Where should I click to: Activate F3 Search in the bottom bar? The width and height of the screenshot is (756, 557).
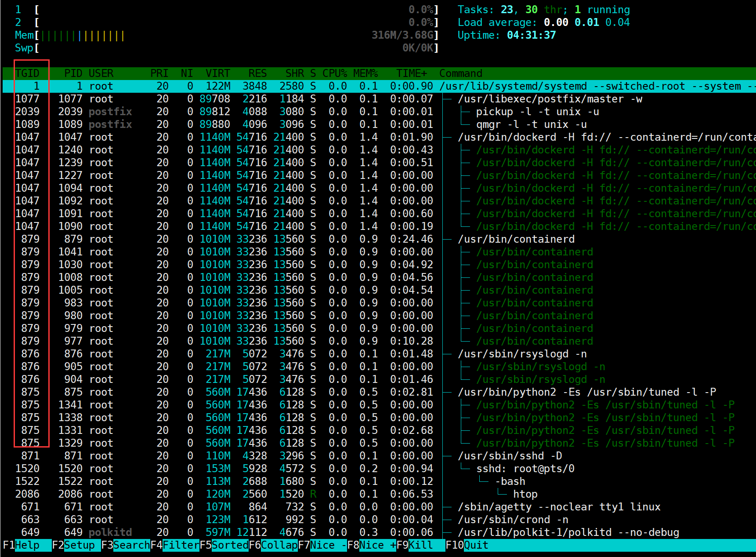(x=126, y=545)
